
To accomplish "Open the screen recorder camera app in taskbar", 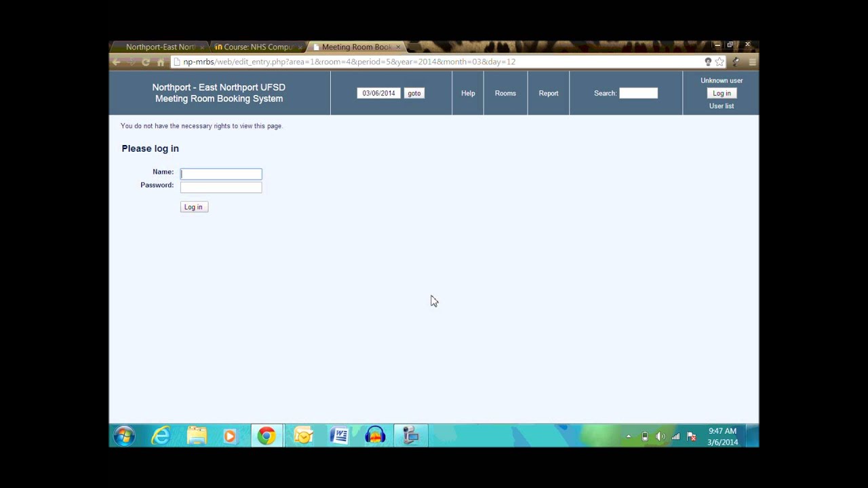I will click(410, 436).
